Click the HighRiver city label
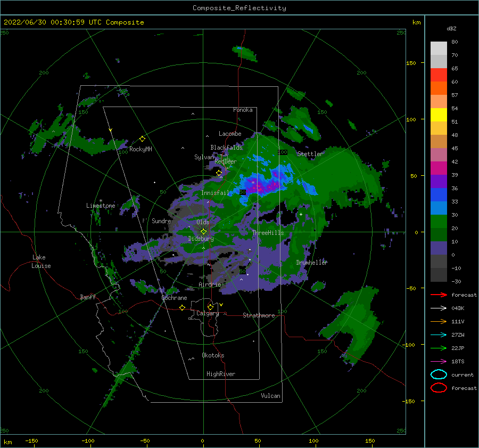The height and width of the screenshot is (448, 479). 221,374
